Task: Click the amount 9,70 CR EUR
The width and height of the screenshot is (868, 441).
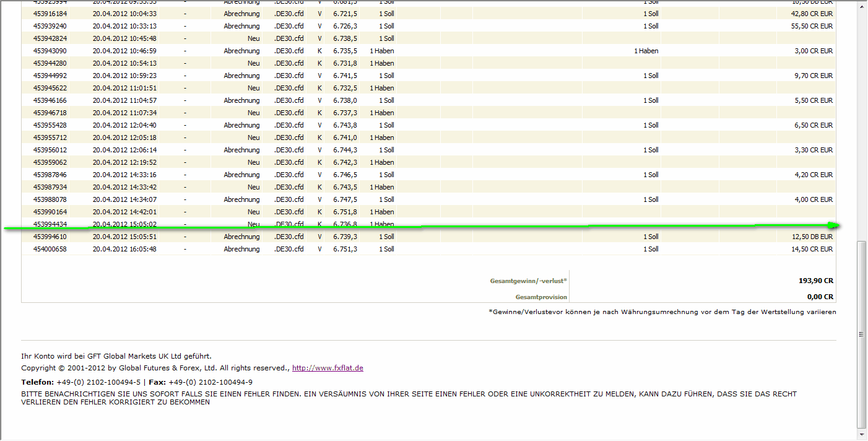Action: (814, 76)
